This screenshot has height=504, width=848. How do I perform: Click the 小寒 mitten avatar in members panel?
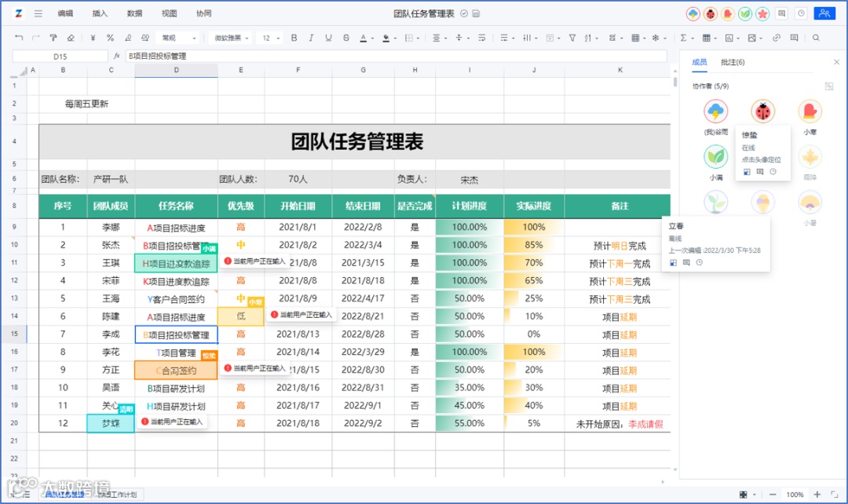tap(810, 111)
